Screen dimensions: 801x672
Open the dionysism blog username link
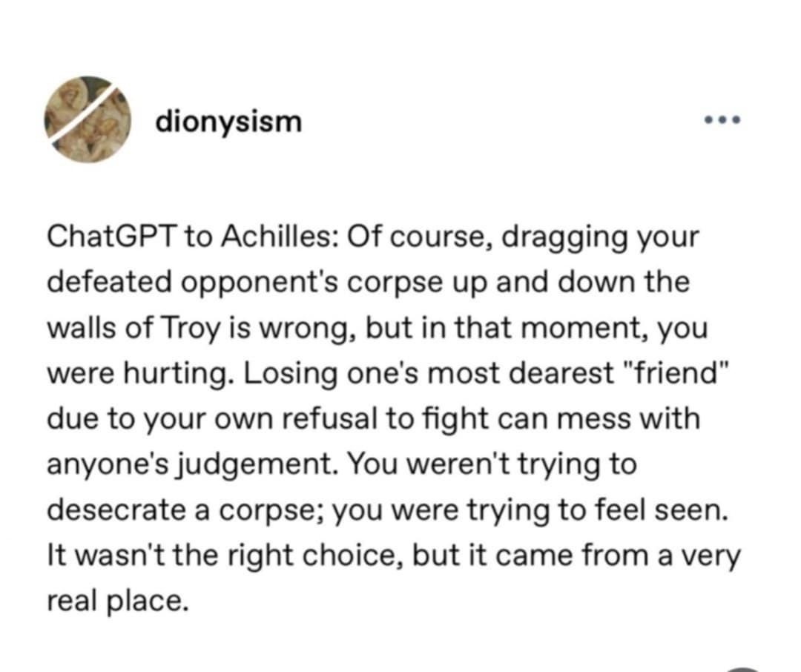click(228, 120)
